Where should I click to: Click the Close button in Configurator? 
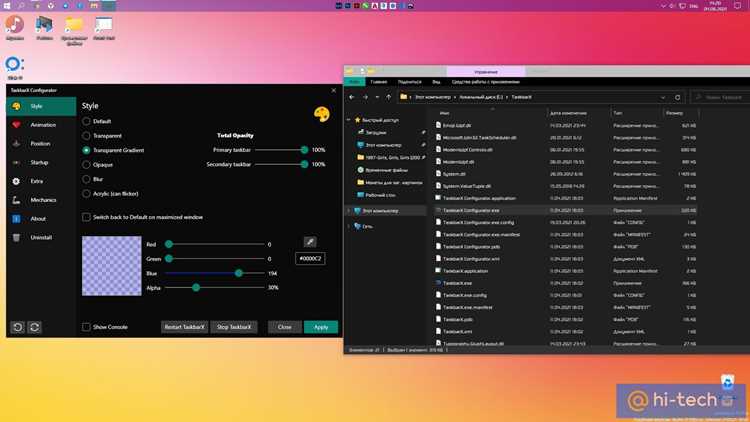click(285, 327)
